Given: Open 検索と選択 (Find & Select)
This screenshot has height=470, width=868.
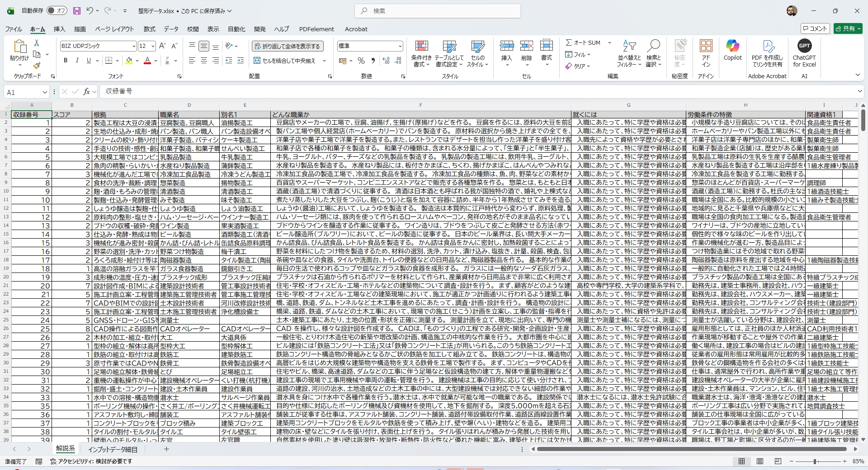Looking at the screenshot, I should pyautogui.click(x=654, y=53).
